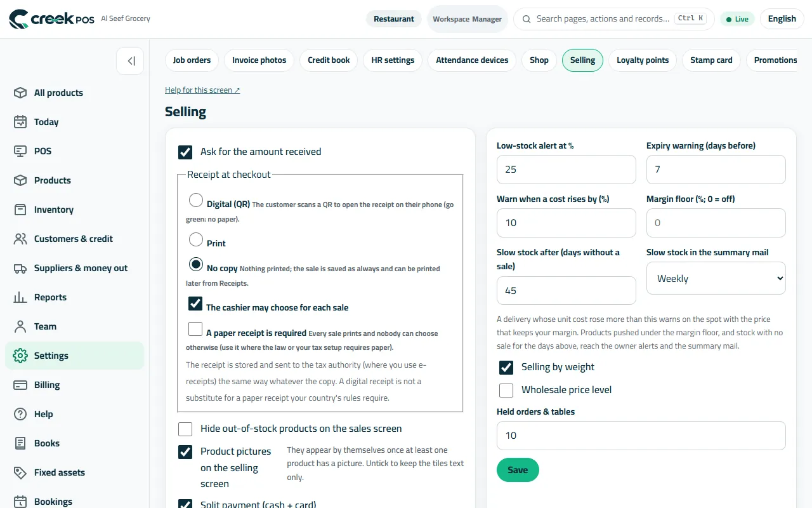Viewport: 812px width, 508px height.
Task: Click the Today calendar icon
Action: click(x=20, y=122)
